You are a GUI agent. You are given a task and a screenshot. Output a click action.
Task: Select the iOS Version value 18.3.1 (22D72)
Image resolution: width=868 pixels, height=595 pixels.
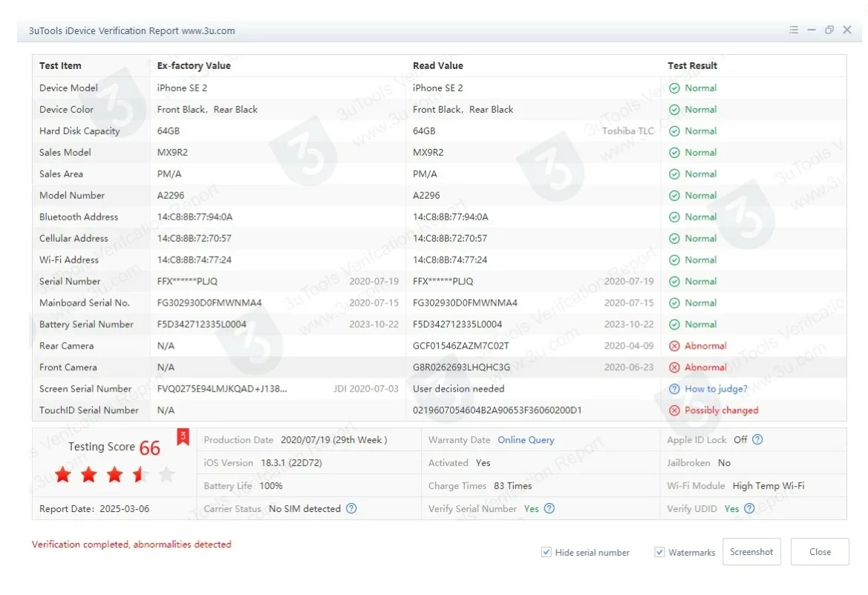291,463
